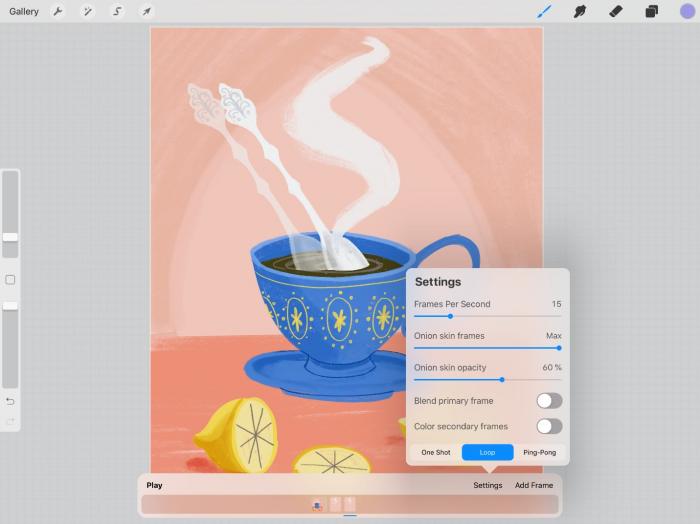The height and width of the screenshot is (524, 700).
Task: Open the Adjustments magic wand menu
Action: click(x=88, y=11)
